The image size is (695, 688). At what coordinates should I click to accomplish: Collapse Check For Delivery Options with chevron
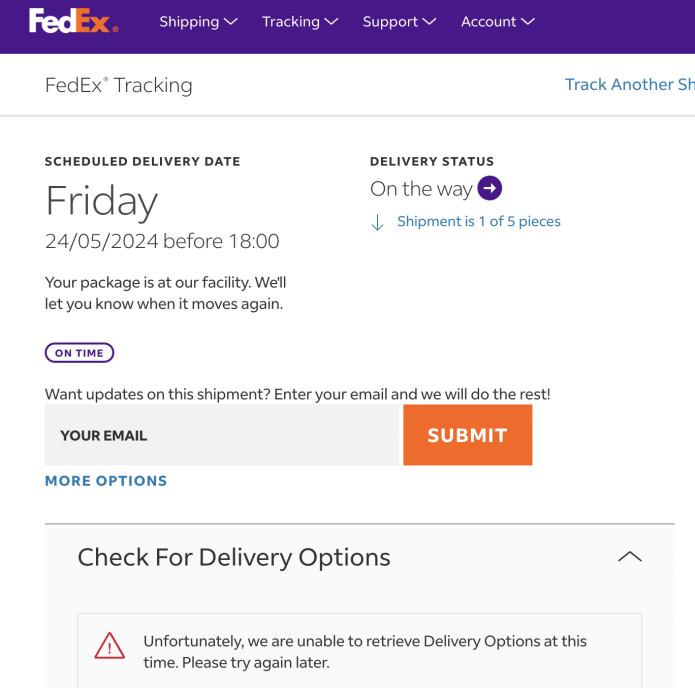coord(629,557)
